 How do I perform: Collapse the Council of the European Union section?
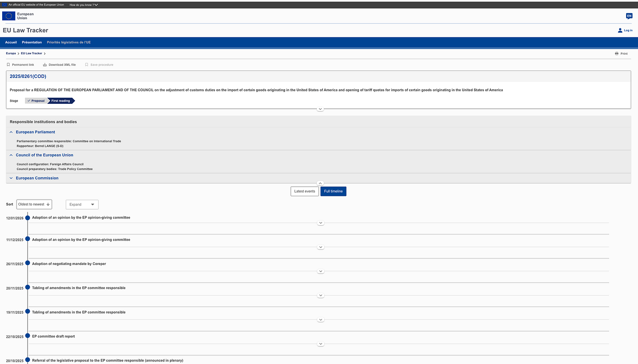click(x=11, y=155)
